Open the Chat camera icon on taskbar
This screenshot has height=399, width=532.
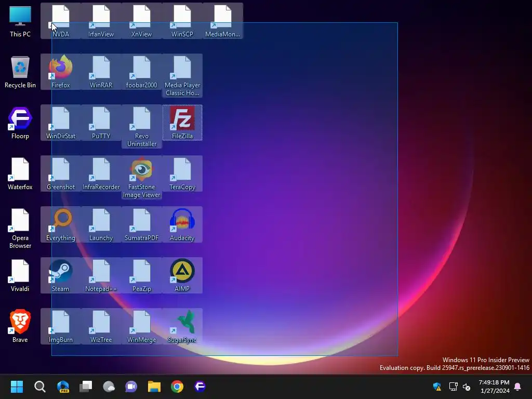pos(131,387)
